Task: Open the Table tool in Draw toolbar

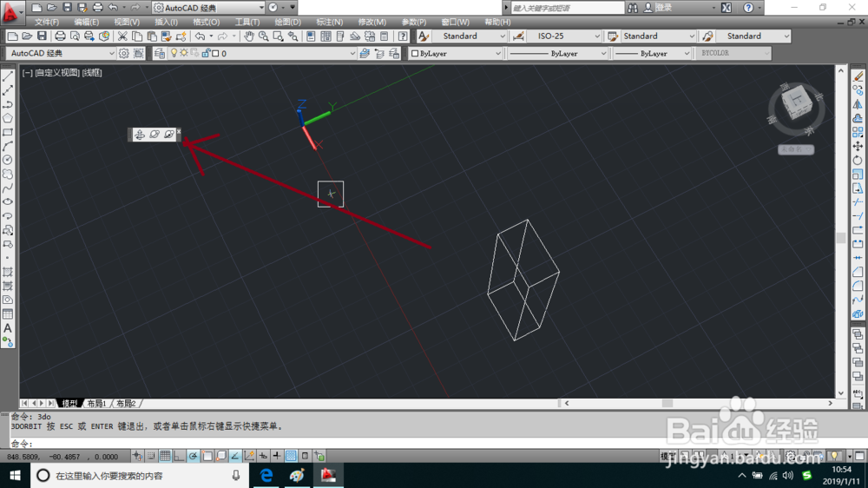Action: click(8, 314)
